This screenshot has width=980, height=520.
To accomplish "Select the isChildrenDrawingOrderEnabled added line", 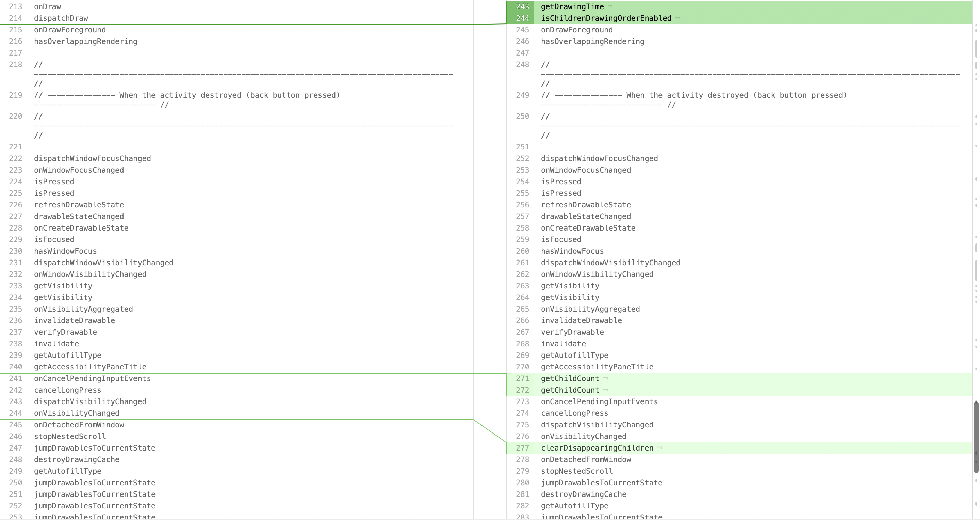I will [606, 18].
